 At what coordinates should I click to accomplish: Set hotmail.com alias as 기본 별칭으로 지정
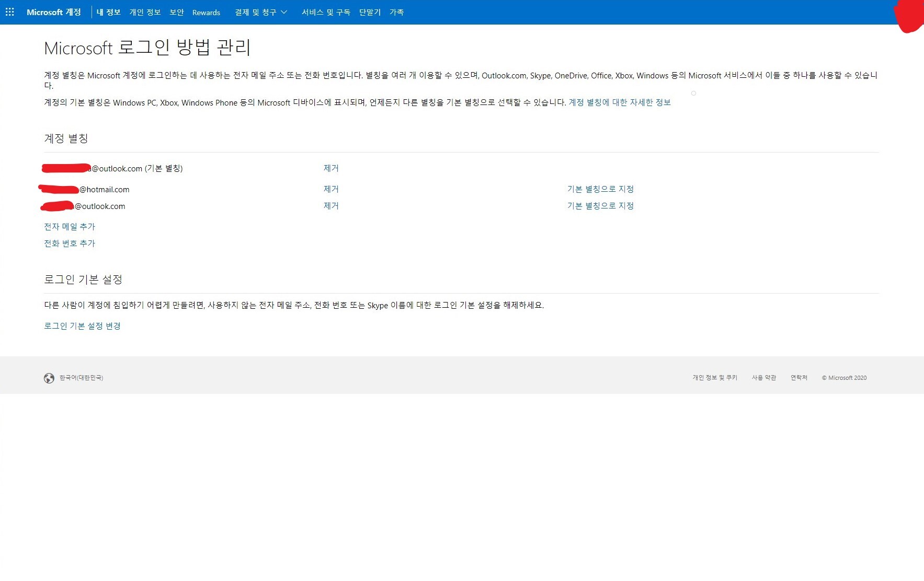point(600,189)
